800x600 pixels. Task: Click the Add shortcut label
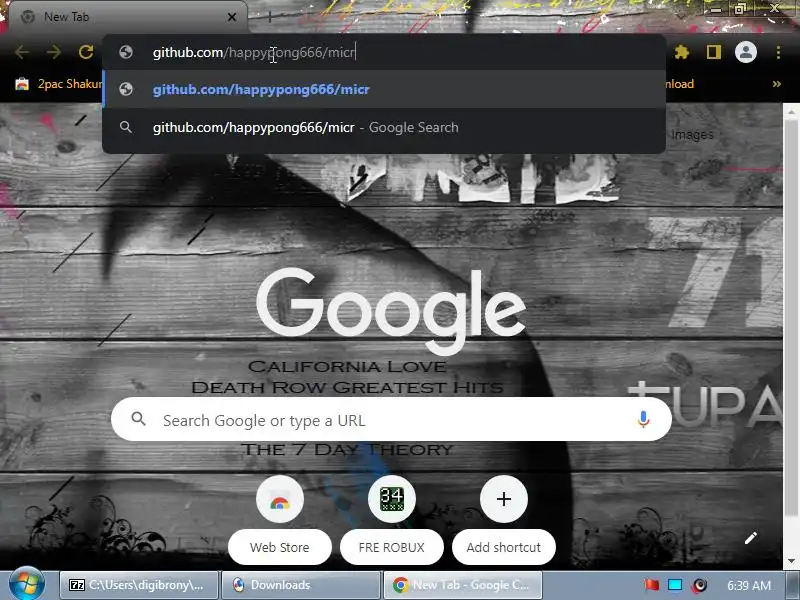(504, 547)
